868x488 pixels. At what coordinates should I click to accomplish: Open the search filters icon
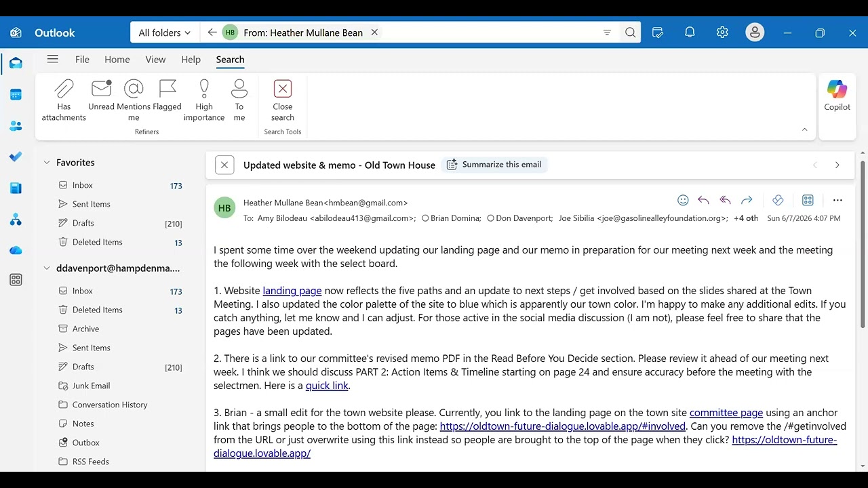pyautogui.click(x=607, y=33)
